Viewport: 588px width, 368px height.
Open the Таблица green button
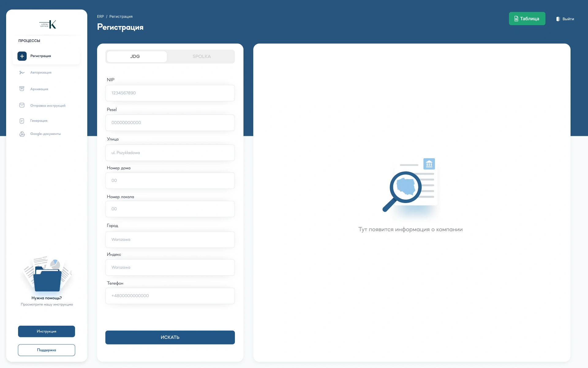(x=527, y=19)
